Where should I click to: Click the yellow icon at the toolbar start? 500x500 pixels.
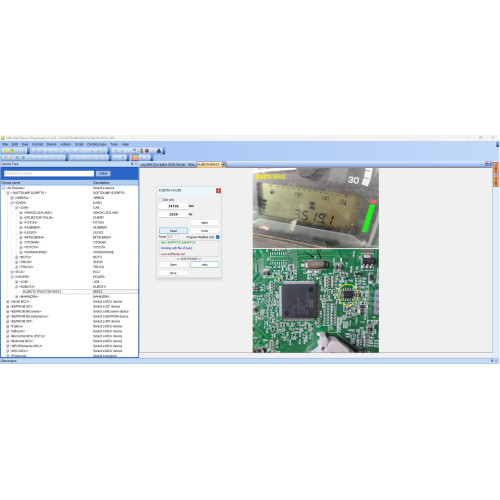click(5, 151)
